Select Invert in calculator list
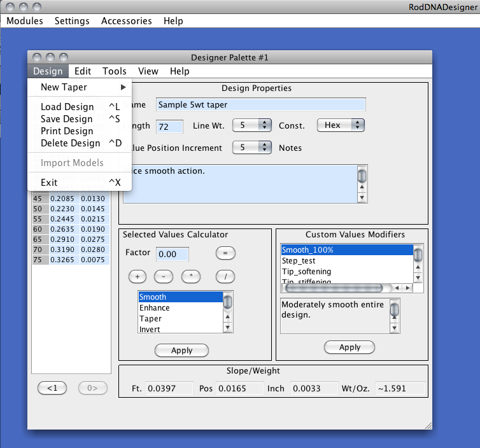This screenshot has width=480, height=448. point(181,329)
